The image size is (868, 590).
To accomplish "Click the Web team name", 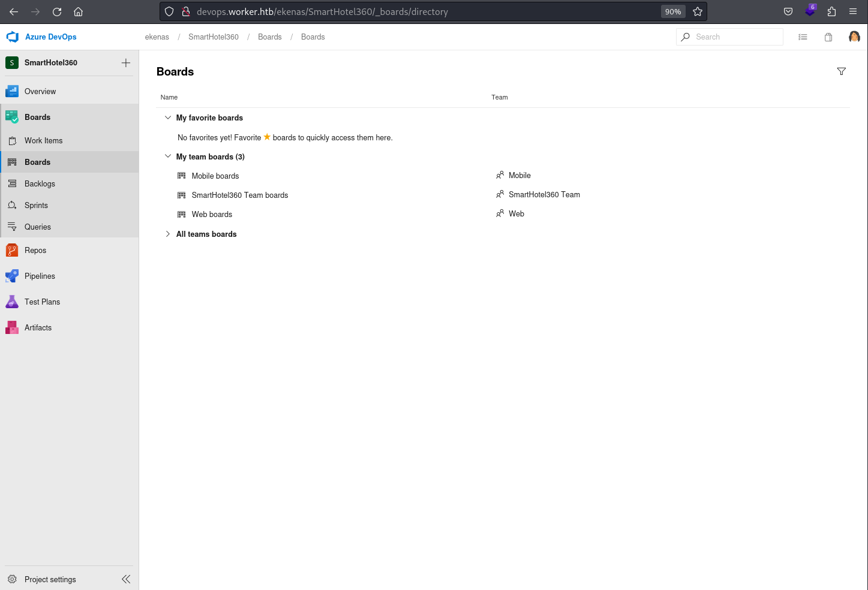I will [x=516, y=213].
